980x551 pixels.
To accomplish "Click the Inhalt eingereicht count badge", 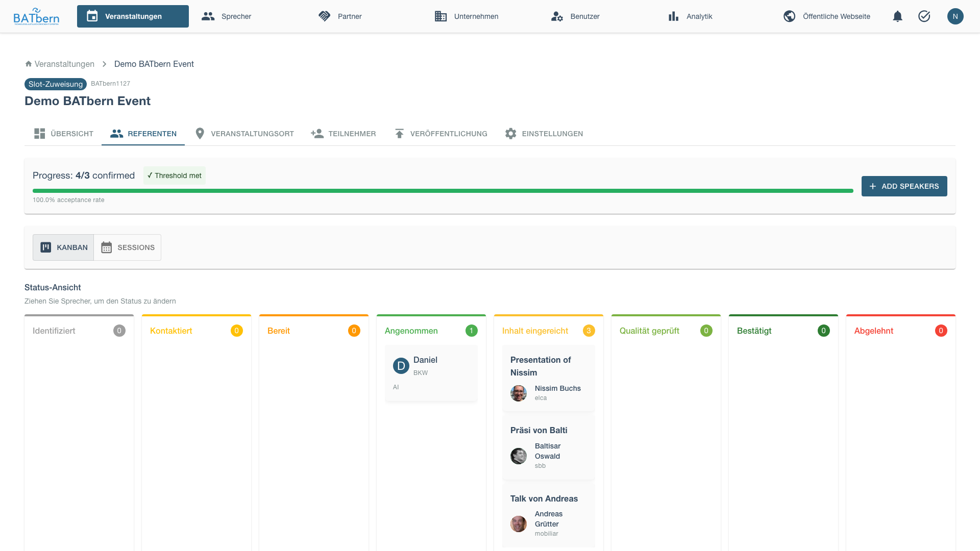I will (x=589, y=331).
